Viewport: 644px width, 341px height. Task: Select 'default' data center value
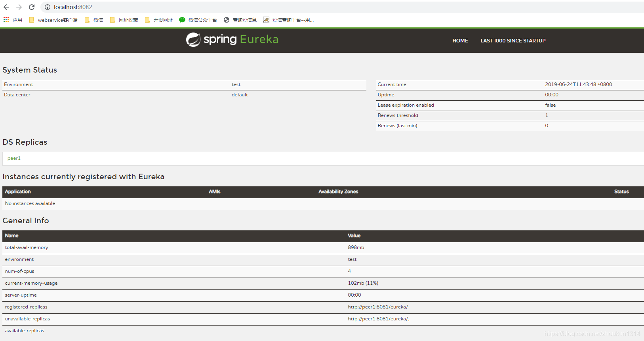pyautogui.click(x=240, y=95)
